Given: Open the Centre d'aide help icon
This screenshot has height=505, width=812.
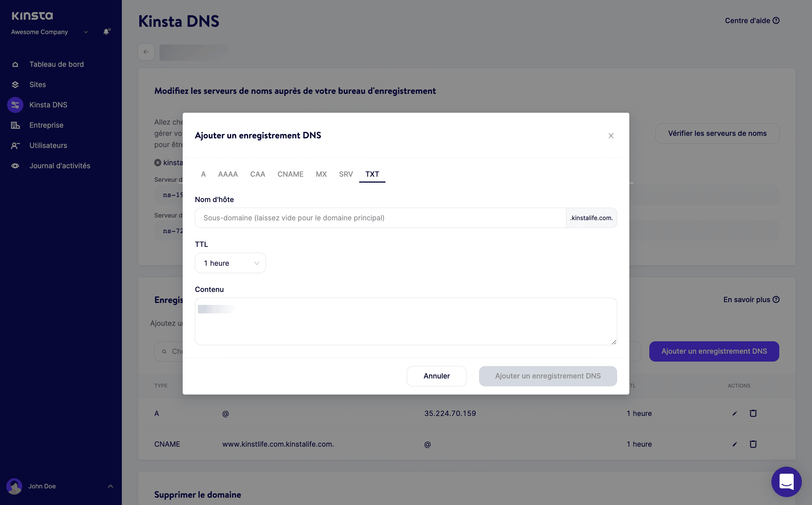Looking at the screenshot, I should tap(776, 20).
